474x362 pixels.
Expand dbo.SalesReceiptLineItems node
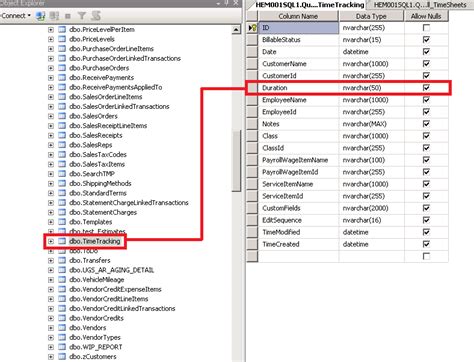pyautogui.click(x=51, y=126)
